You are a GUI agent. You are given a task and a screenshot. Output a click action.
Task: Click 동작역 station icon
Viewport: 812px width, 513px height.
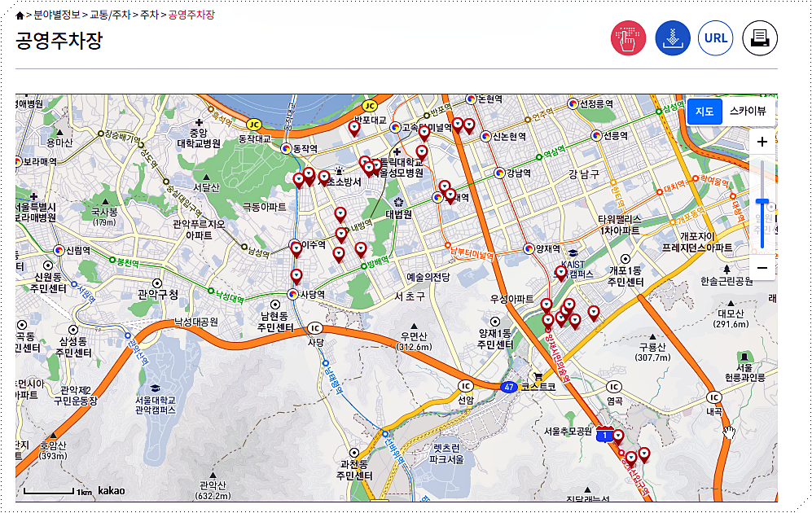click(x=287, y=148)
